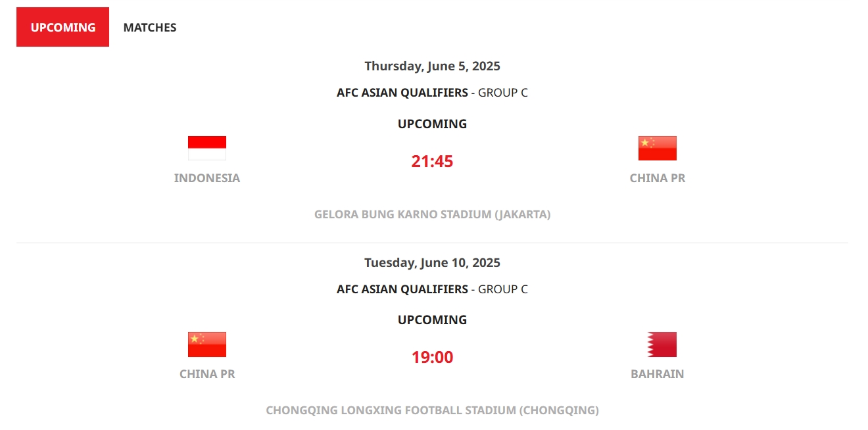868x430 pixels.
Task: Open Gelora Bung Karno Stadium venue
Action: [x=432, y=214]
